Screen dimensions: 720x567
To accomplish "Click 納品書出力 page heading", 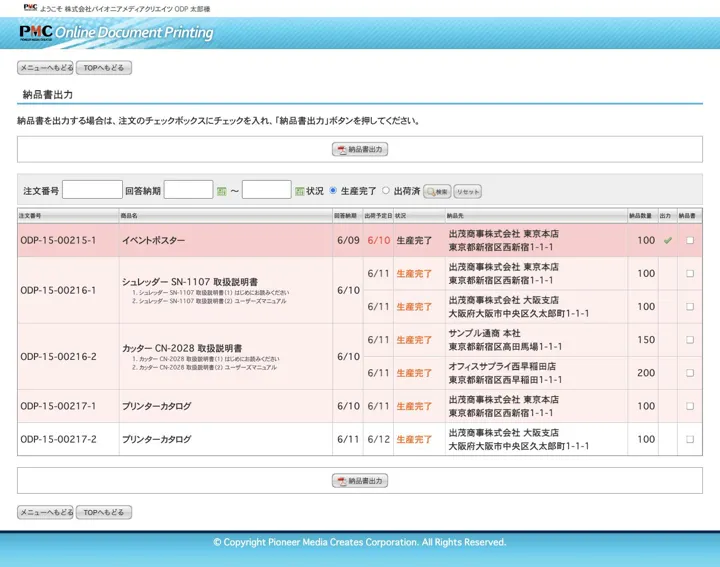I will (48, 95).
